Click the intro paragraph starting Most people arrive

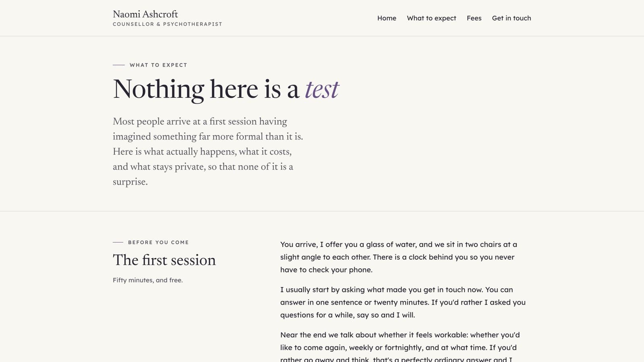pos(208,152)
